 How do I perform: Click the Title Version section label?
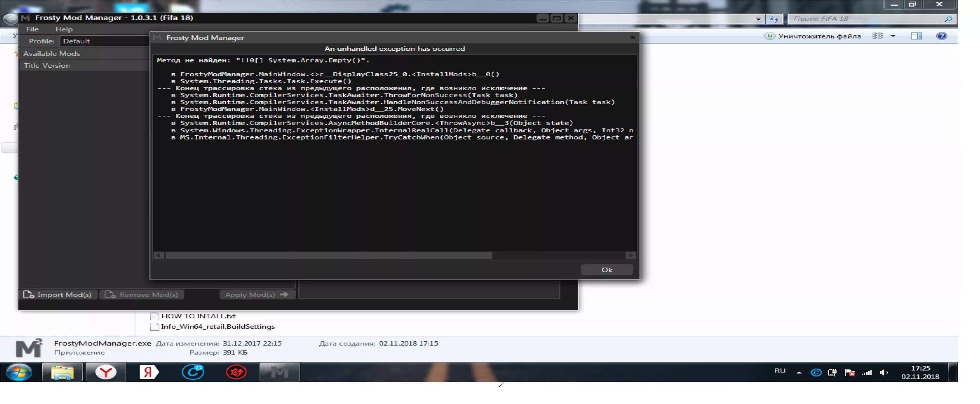coord(47,65)
